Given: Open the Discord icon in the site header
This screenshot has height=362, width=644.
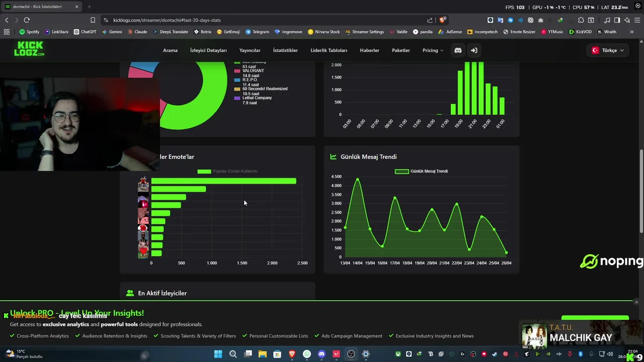Looking at the screenshot, I should click(458, 50).
